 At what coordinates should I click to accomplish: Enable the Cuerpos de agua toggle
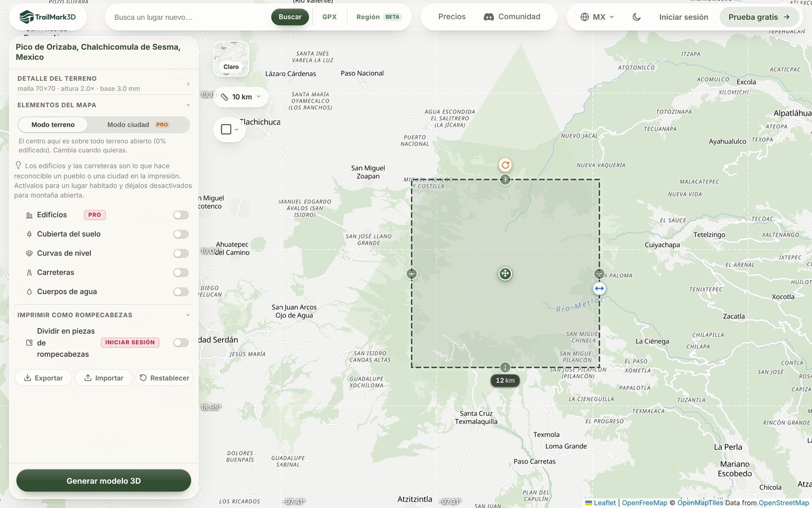[x=181, y=292]
